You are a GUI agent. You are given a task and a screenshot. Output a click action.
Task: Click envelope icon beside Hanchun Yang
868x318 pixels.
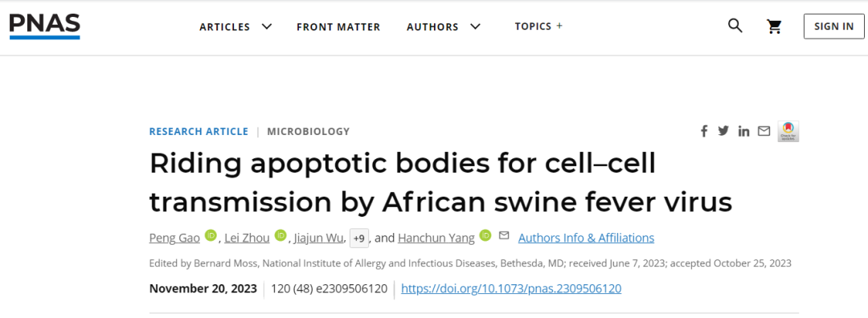504,235
